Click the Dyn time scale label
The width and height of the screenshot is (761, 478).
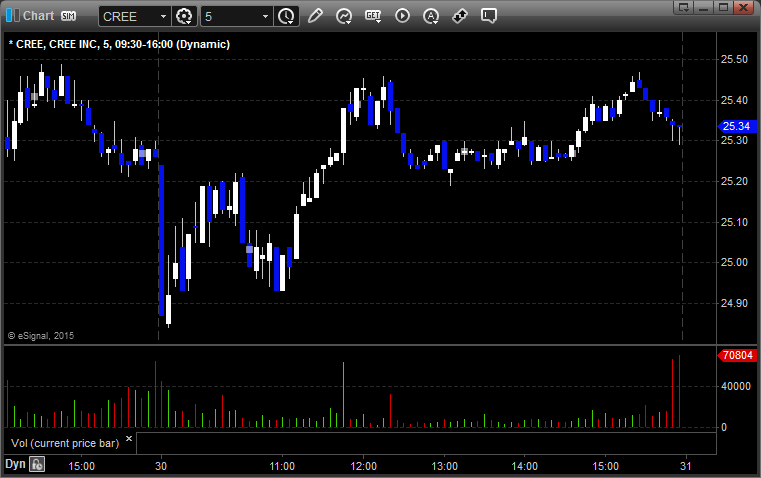(x=15, y=464)
